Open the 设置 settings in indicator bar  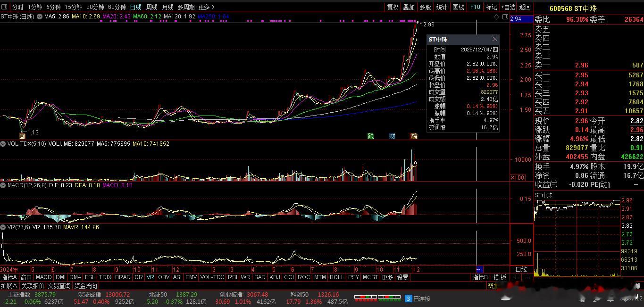[x=402, y=277]
